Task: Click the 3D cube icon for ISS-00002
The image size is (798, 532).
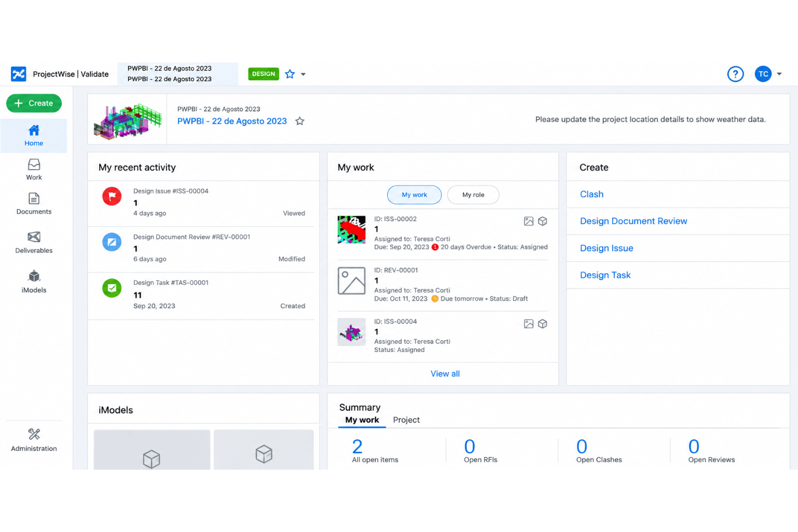Action: coord(542,221)
